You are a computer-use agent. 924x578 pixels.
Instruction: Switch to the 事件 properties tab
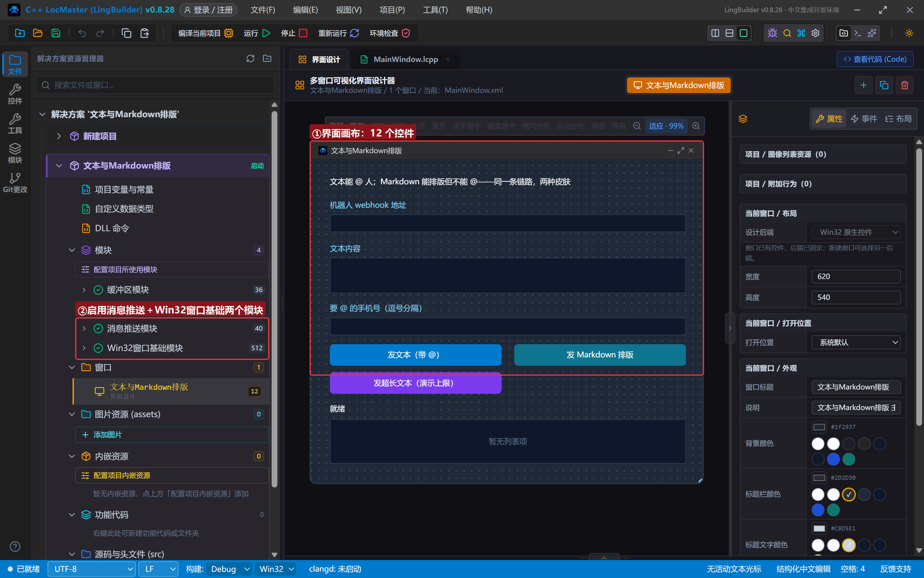(x=864, y=119)
